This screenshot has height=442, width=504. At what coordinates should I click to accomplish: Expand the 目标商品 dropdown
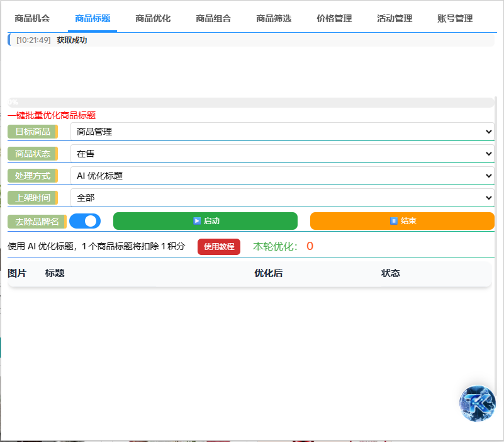click(282, 132)
